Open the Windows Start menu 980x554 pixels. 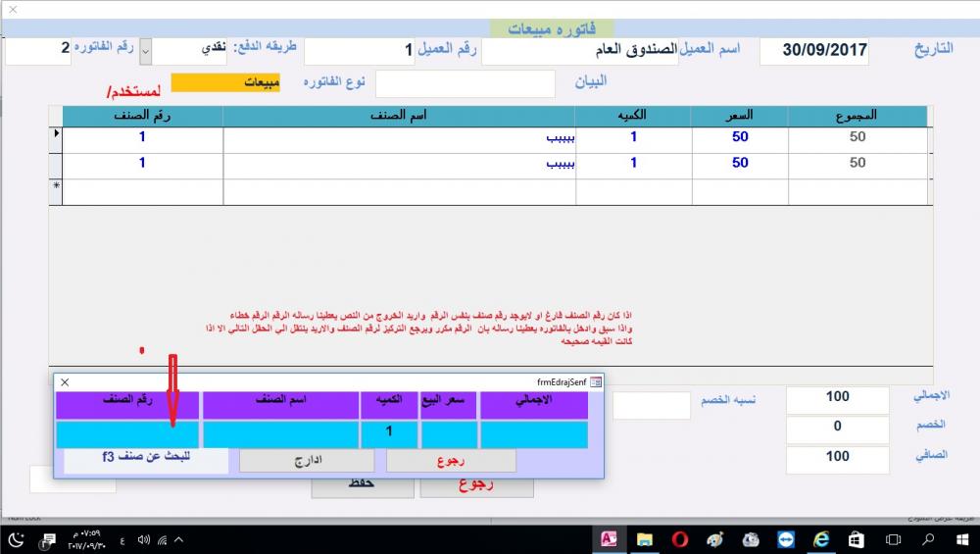(x=962, y=539)
